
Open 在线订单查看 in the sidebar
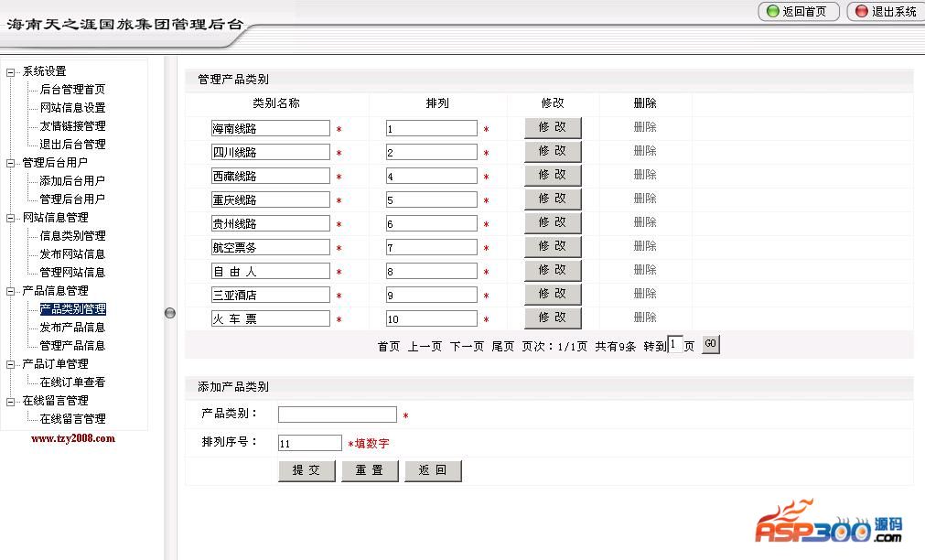pyautogui.click(x=72, y=382)
